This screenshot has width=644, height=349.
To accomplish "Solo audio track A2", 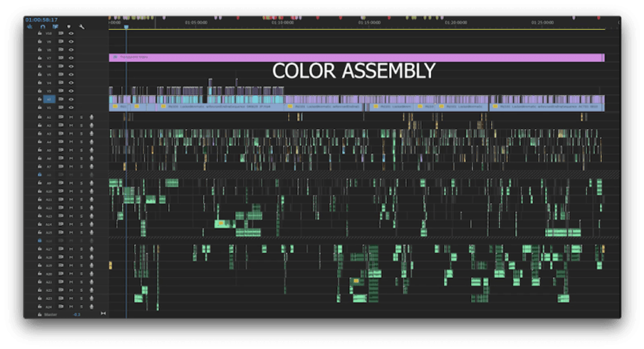I will pos(81,126).
